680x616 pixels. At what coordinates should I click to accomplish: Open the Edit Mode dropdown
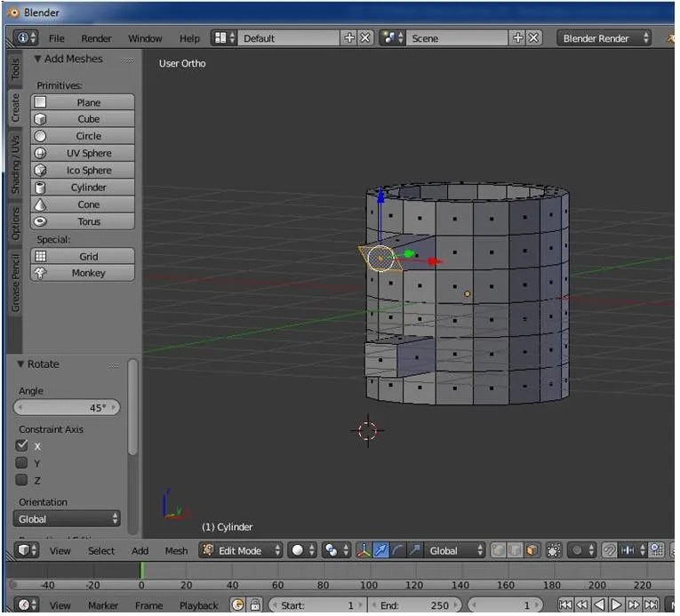click(241, 551)
